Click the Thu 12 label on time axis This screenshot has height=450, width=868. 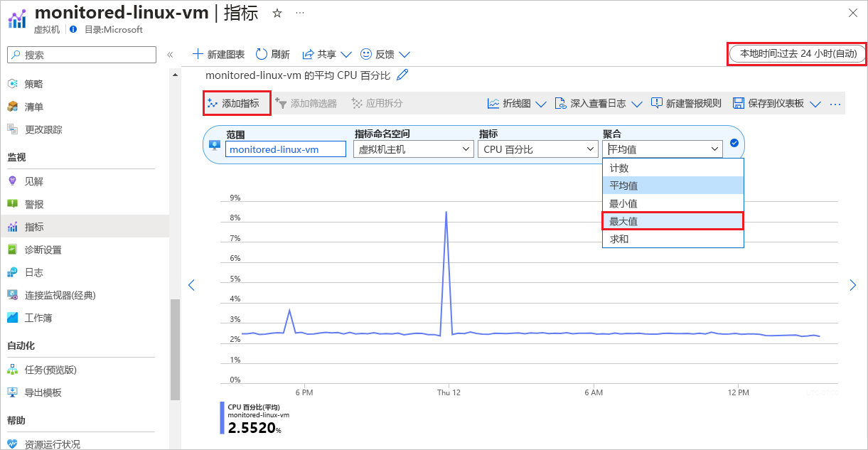pos(449,392)
